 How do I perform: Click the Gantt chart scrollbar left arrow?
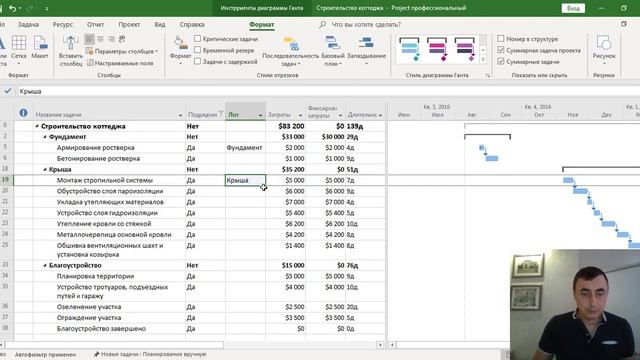coord(392,345)
